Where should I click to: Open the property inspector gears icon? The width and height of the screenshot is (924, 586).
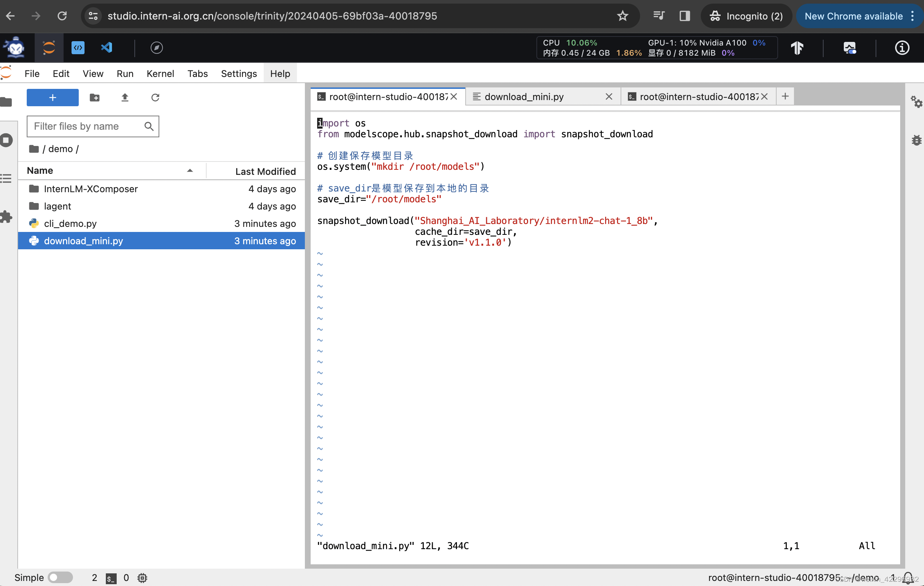[916, 102]
